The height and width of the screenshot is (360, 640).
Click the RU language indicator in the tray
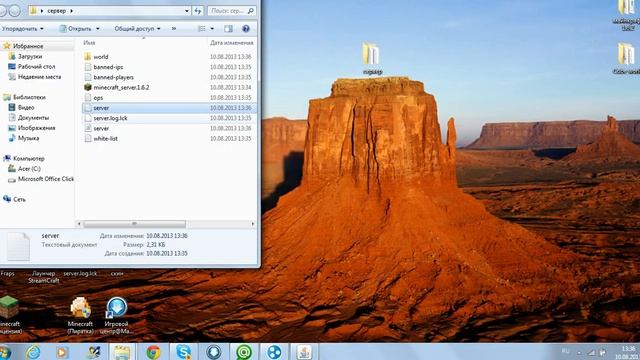566,351
